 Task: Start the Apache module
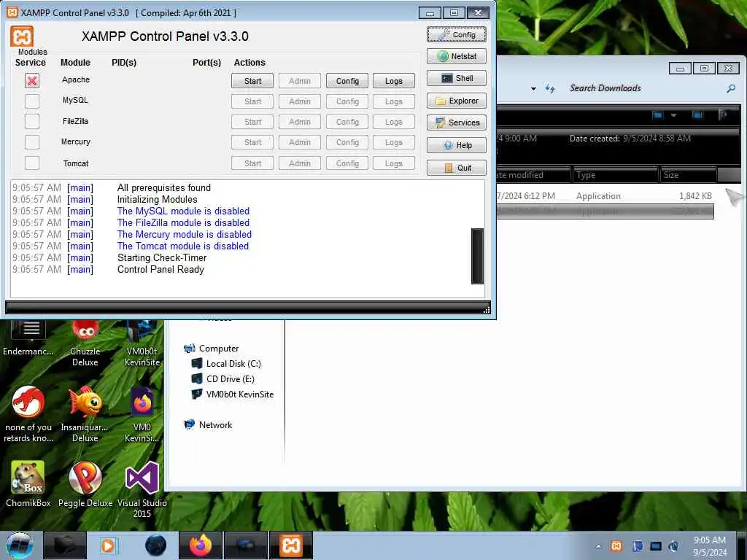click(x=252, y=81)
